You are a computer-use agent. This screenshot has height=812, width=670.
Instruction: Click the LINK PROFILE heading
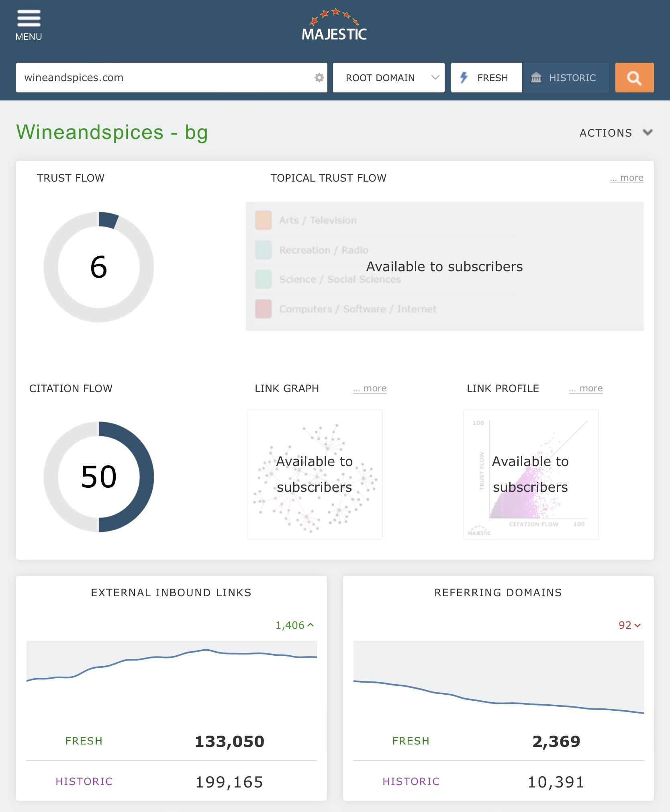pos(503,389)
